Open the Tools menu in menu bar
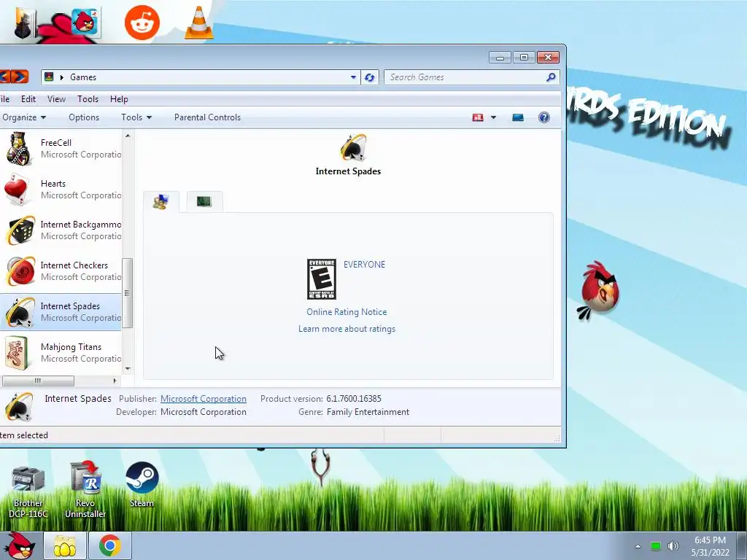The height and width of the screenshot is (560, 747). tap(88, 99)
